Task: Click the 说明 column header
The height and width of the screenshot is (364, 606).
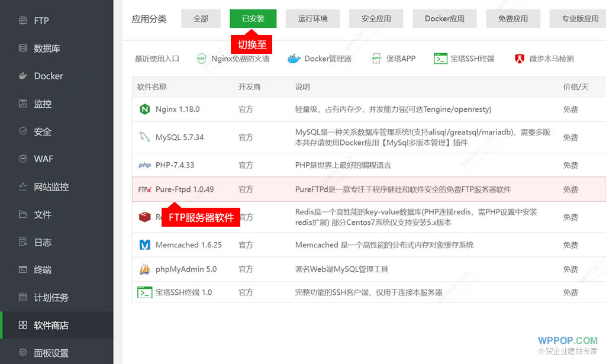Action: tap(302, 87)
